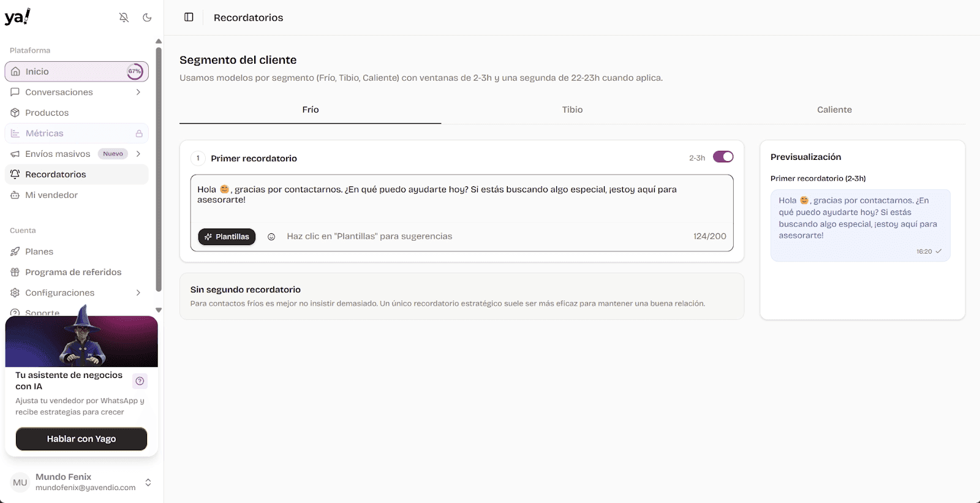This screenshot has width=980, height=503.
Task: Click the Plantillas button
Action: click(x=227, y=236)
